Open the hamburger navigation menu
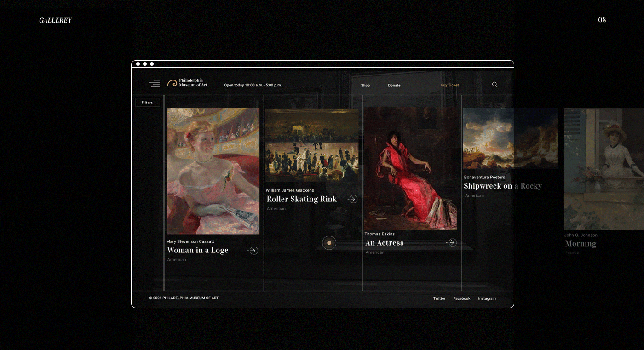Screen dimensions: 644x350 tap(155, 84)
